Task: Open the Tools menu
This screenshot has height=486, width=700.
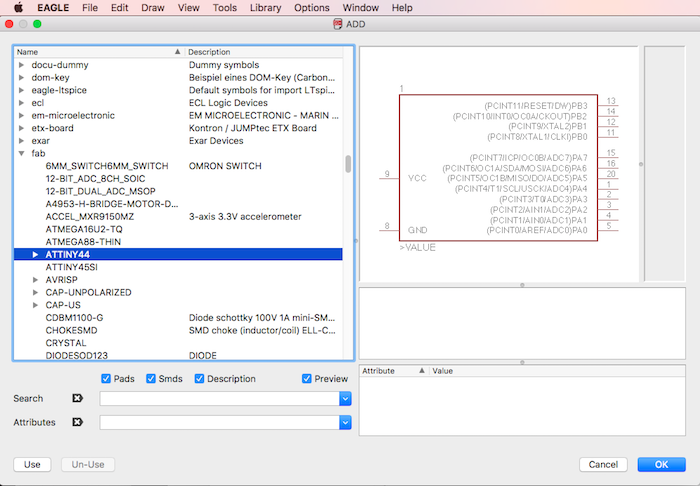Action: 225,8
